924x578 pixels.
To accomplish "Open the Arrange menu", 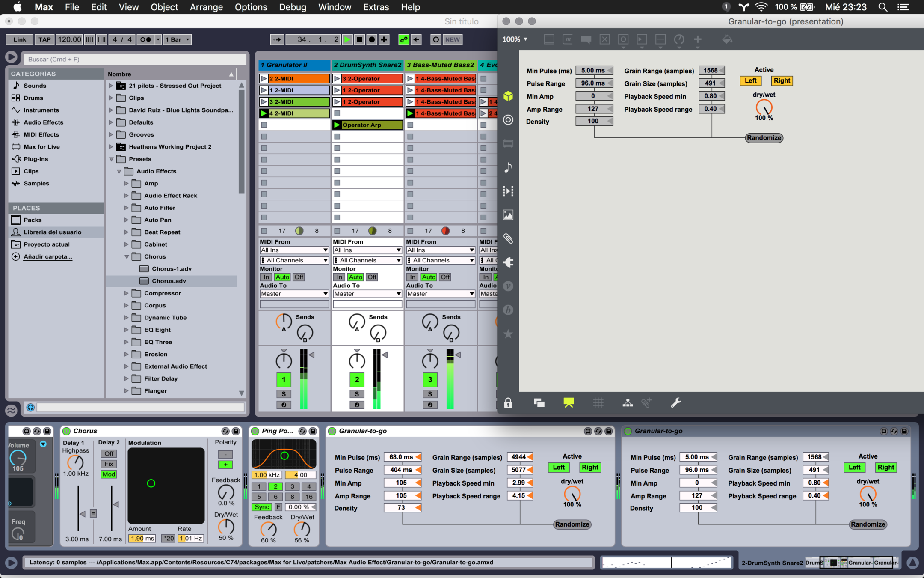I will click(206, 7).
